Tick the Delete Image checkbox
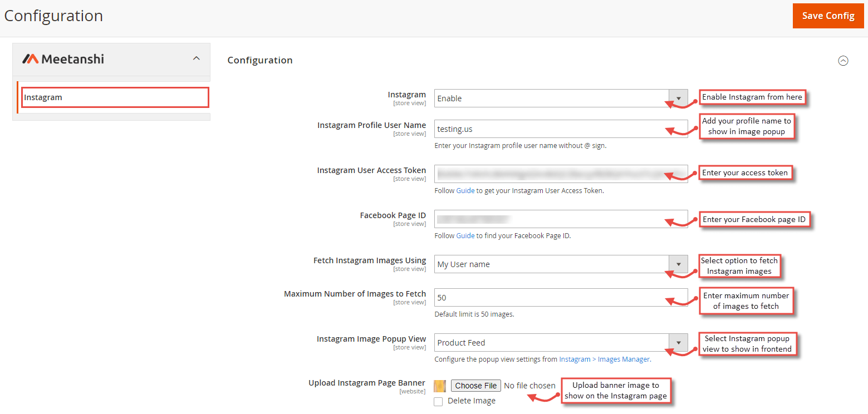Image resolution: width=868 pixels, height=414 pixels. (x=438, y=401)
